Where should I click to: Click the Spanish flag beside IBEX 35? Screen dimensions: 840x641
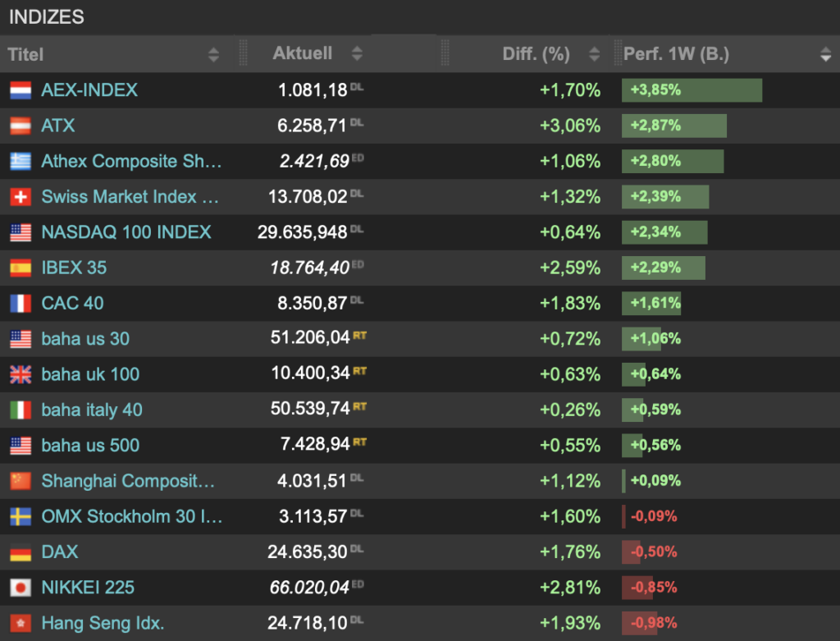point(21,268)
